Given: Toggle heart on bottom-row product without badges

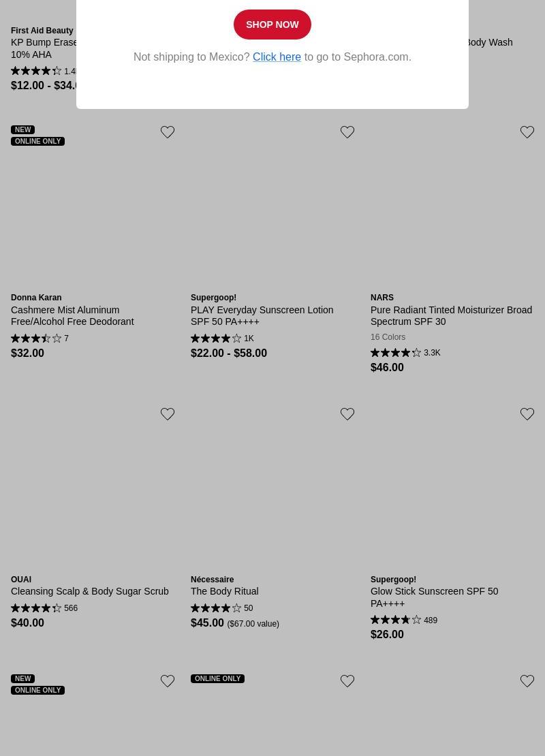Looking at the screenshot, I should (527, 681).
